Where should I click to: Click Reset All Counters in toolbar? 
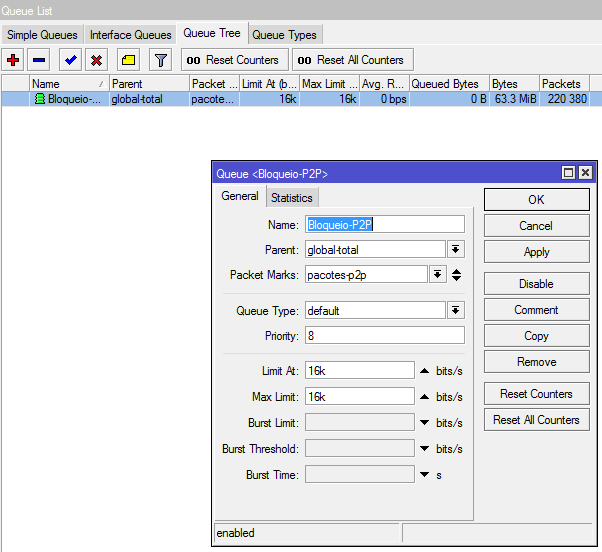[351, 60]
